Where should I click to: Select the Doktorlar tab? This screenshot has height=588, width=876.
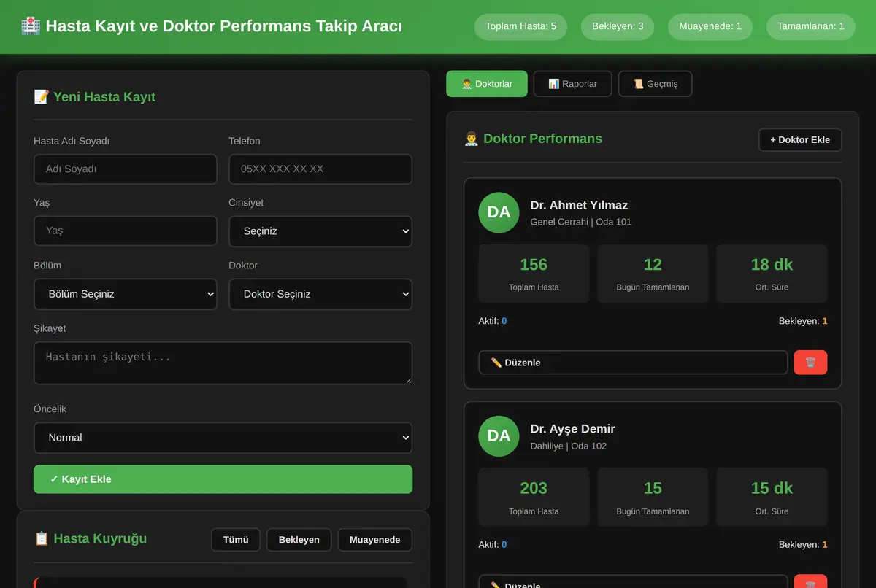[x=487, y=84]
